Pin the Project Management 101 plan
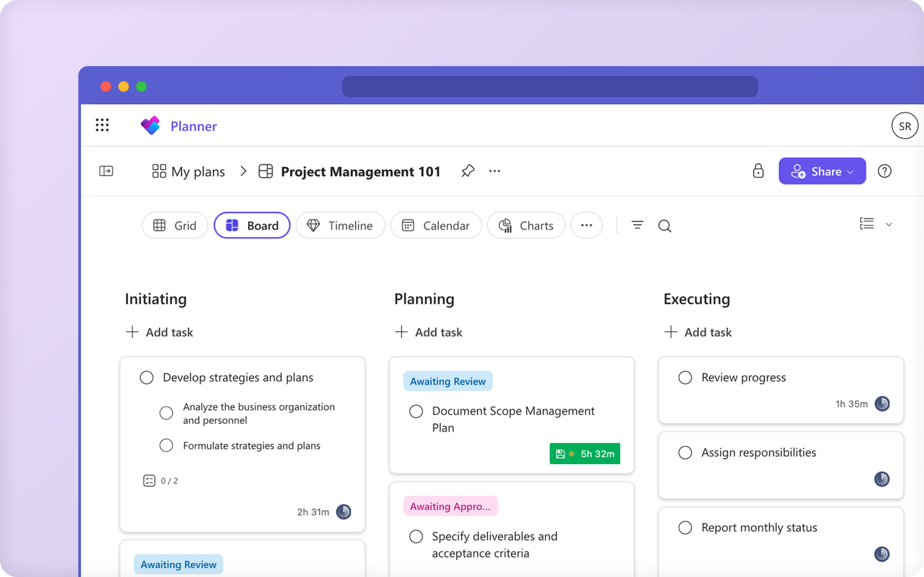The image size is (924, 577). click(x=468, y=171)
